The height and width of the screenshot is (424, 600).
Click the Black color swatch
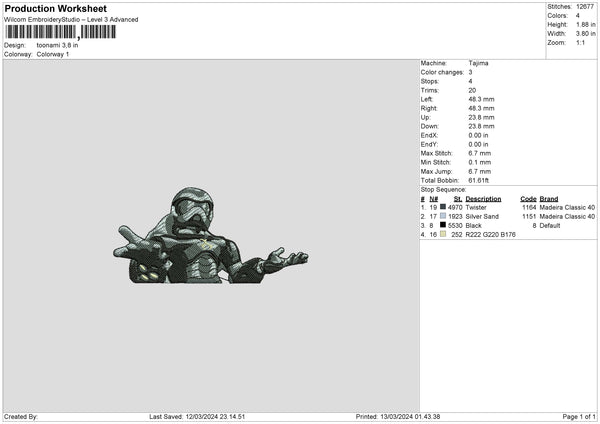tap(443, 225)
